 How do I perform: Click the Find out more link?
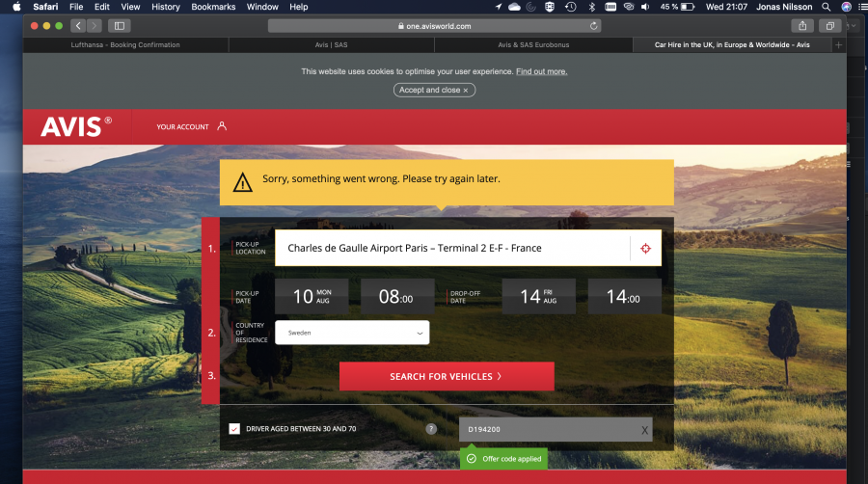pyautogui.click(x=541, y=71)
